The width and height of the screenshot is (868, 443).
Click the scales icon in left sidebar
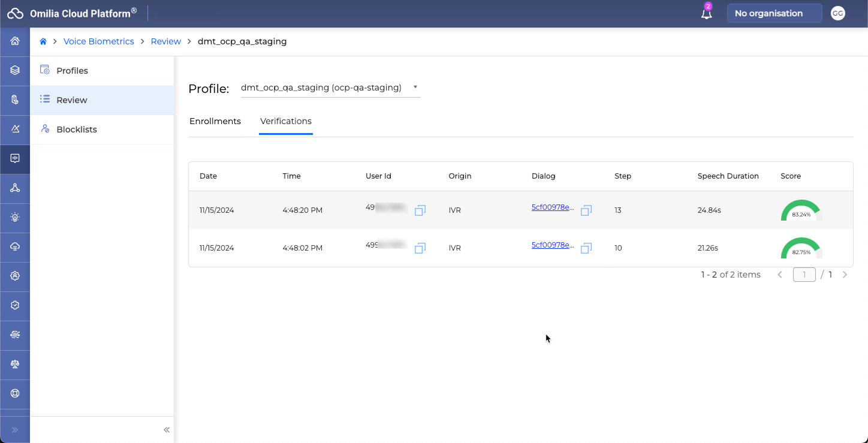pos(15,364)
